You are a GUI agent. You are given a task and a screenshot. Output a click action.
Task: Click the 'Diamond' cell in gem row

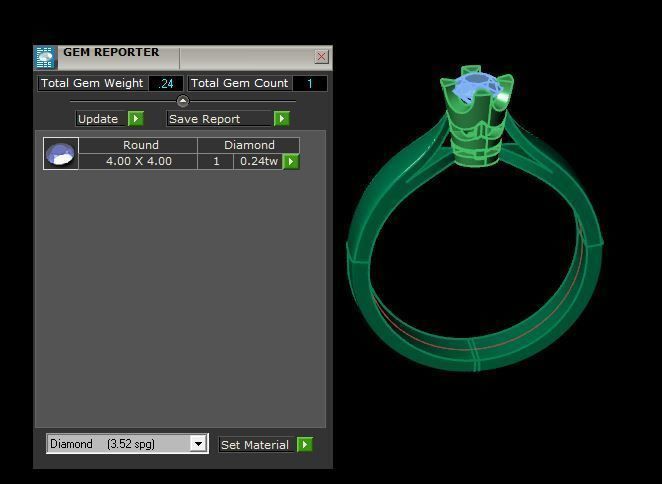coord(249,145)
